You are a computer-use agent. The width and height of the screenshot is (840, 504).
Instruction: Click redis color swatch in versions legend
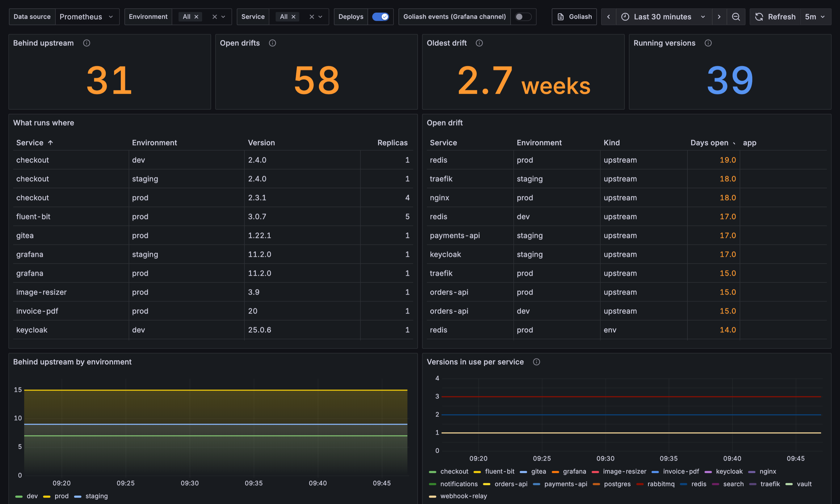click(x=683, y=484)
